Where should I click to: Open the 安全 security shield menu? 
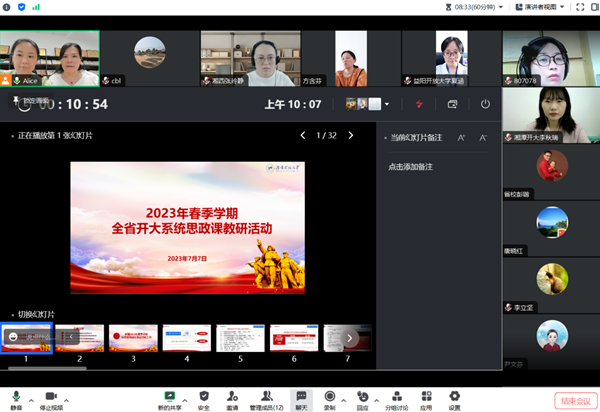204,400
